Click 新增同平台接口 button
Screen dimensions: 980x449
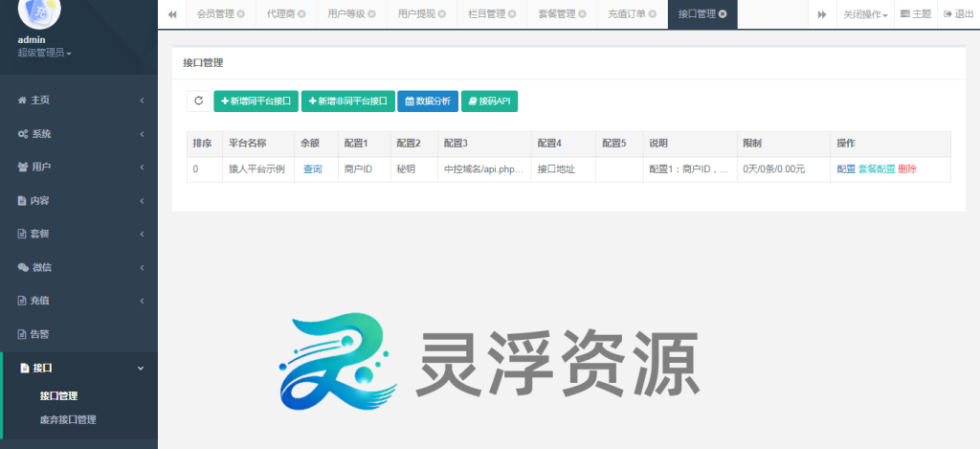click(x=256, y=101)
